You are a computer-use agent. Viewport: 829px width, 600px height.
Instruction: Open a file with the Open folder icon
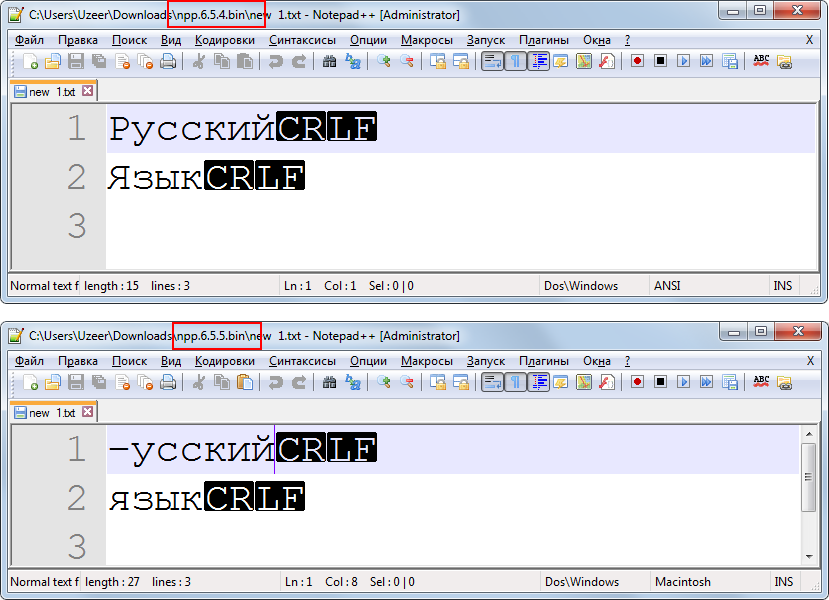pyautogui.click(x=55, y=62)
